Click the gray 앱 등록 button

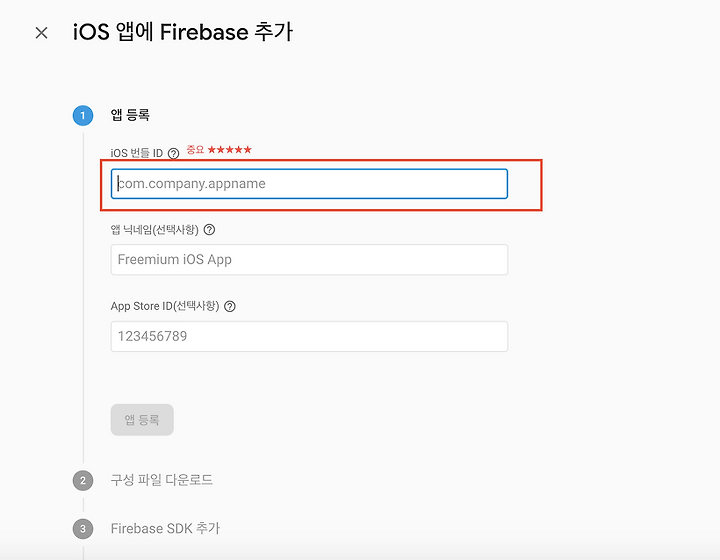coord(142,420)
